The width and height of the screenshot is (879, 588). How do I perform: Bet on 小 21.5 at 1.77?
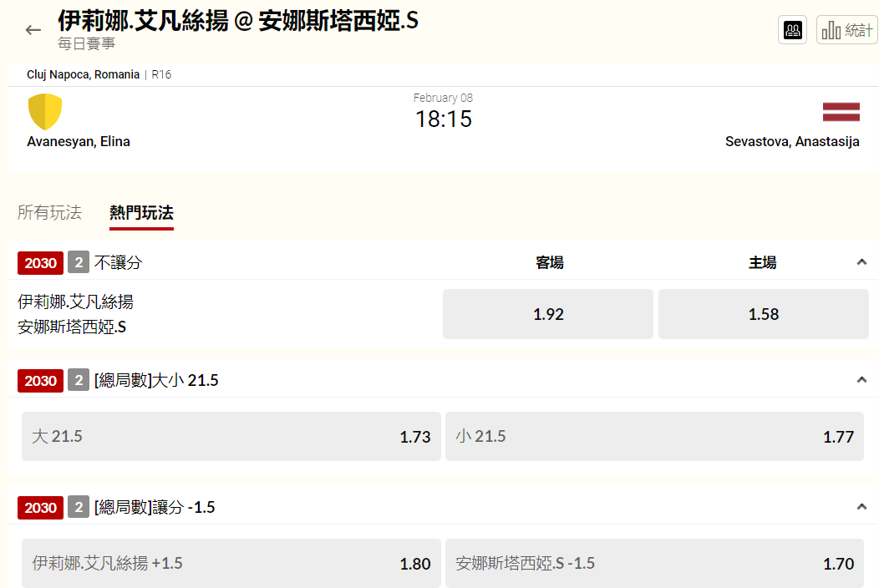point(654,436)
